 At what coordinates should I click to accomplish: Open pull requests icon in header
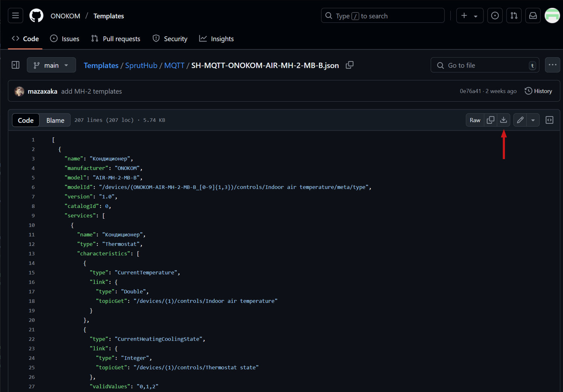(514, 16)
